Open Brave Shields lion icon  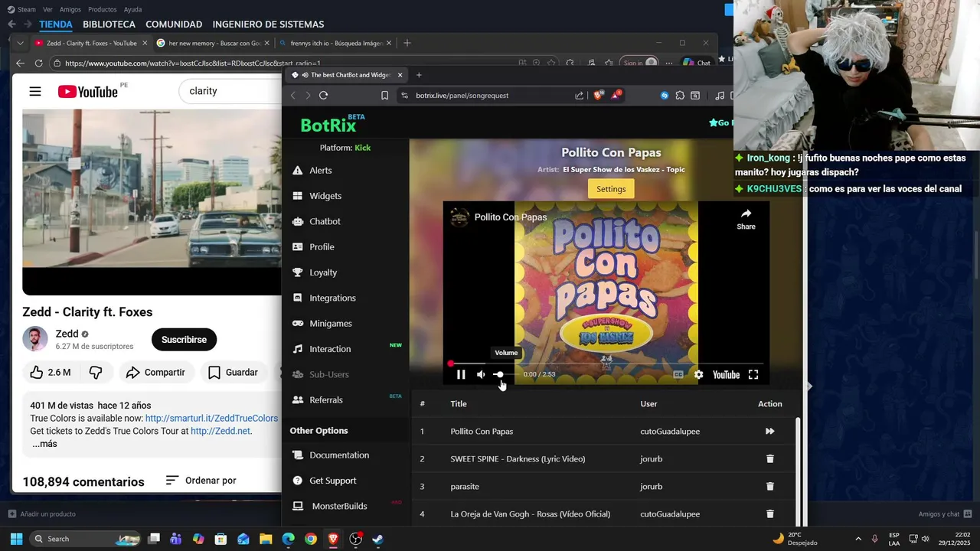[598, 96]
